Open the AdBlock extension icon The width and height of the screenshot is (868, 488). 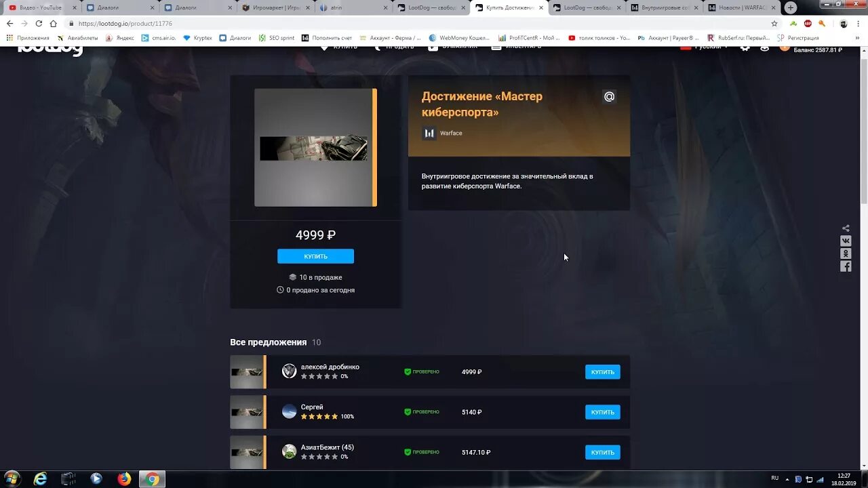pos(808,23)
